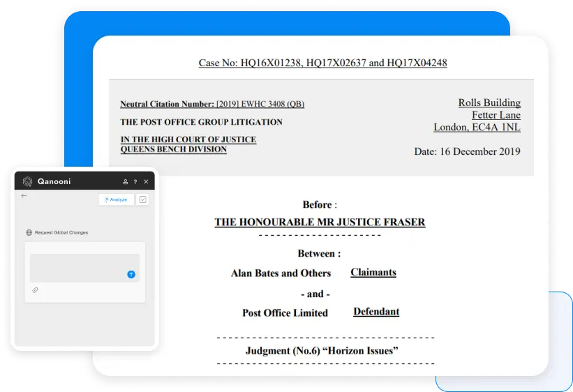The width and height of the screenshot is (573, 392).
Task: Click the Between : heading
Action: tap(319, 253)
